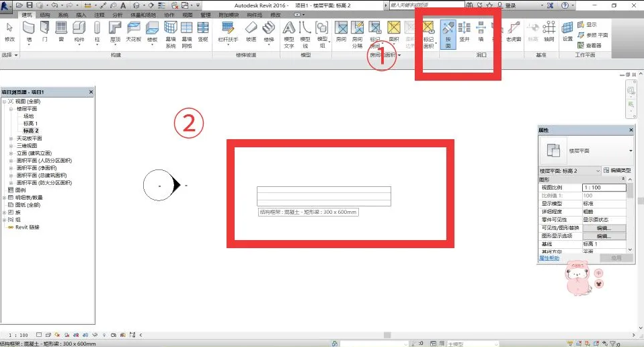
Task: Select the 楼板 (Floor) tool
Action: (x=152, y=32)
